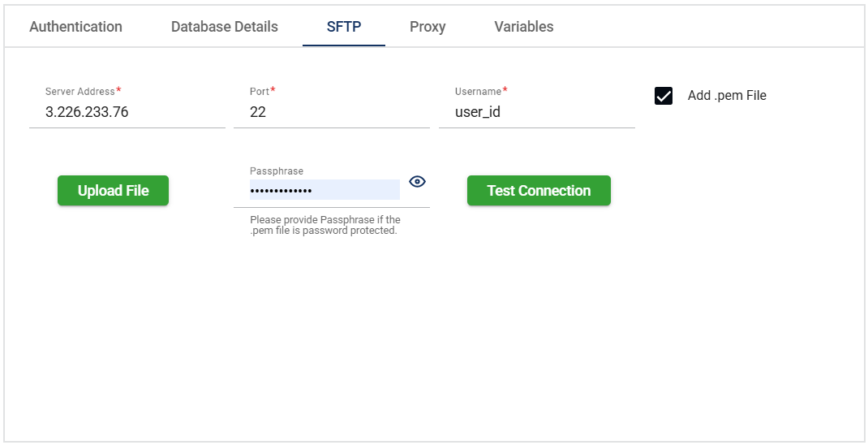Uncheck the Add .pem File checkbox

tap(664, 96)
